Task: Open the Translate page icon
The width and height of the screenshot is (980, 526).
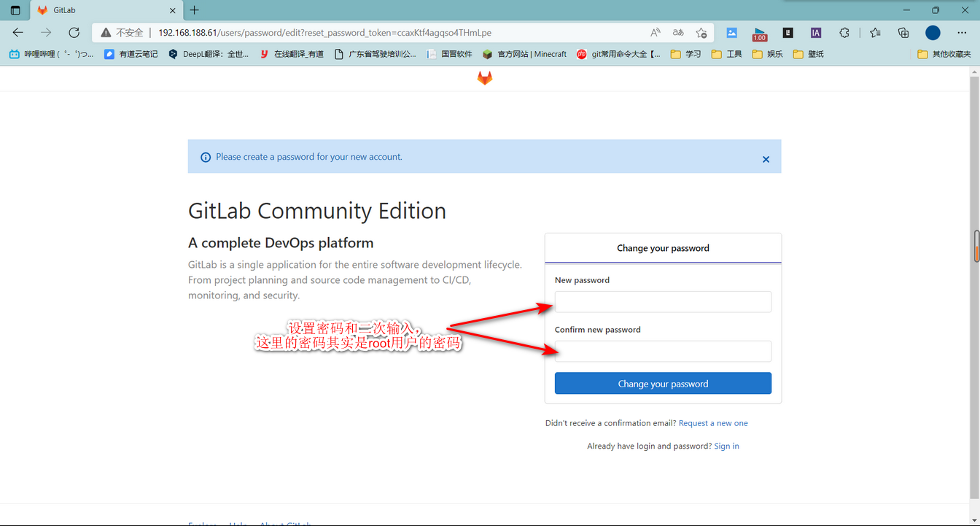Action: tap(677, 33)
